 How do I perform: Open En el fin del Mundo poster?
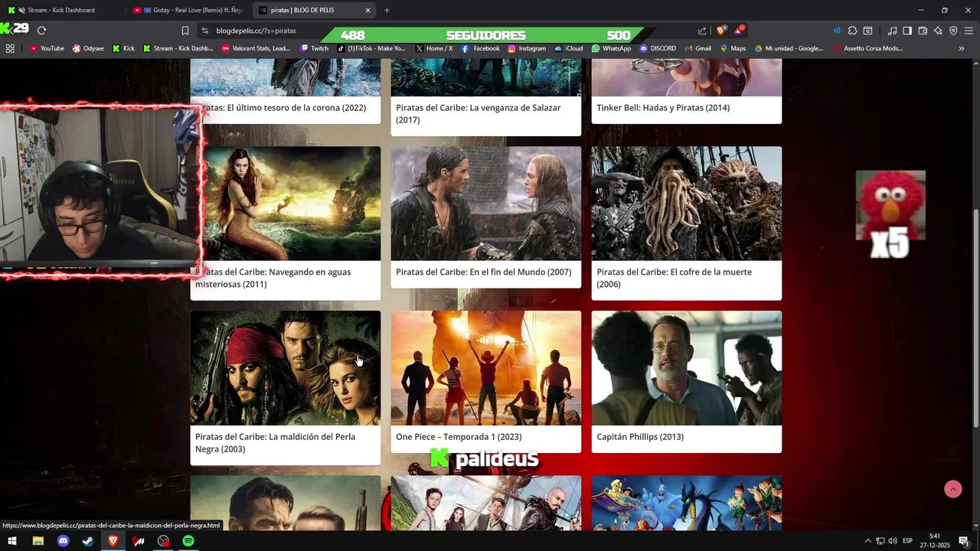click(x=486, y=204)
